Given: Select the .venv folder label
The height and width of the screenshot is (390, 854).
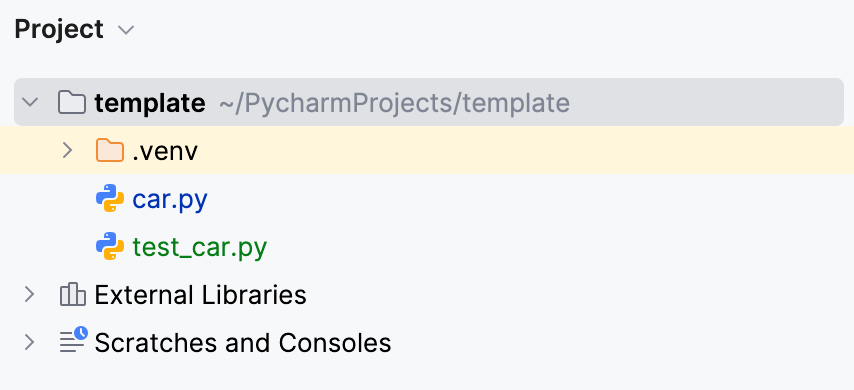Looking at the screenshot, I should (x=165, y=151).
